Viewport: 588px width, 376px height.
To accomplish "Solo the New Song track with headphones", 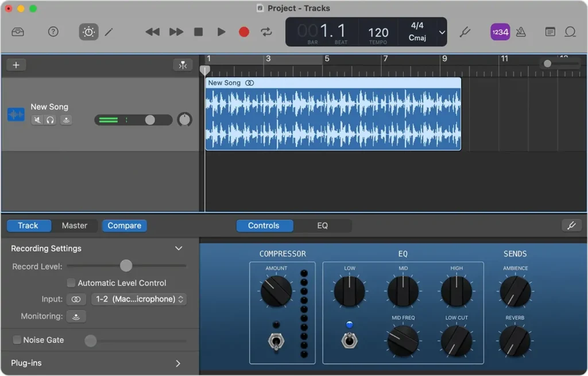I will [x=51, y=120].
